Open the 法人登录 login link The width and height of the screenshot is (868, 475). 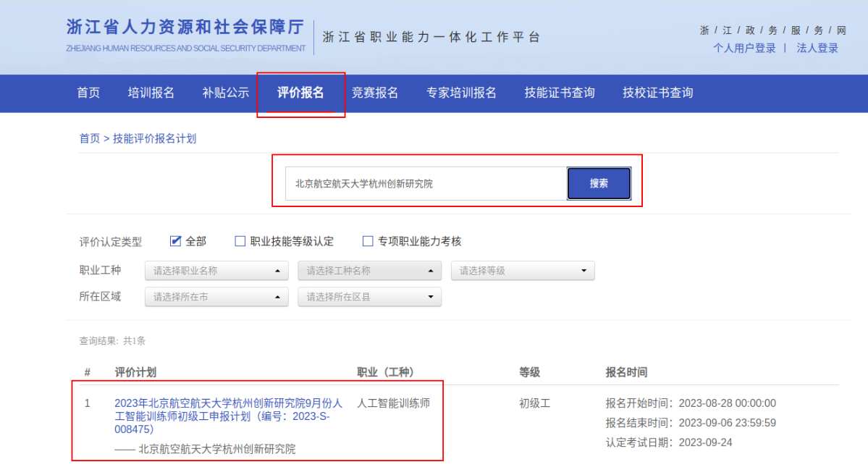tap(817, 49)
